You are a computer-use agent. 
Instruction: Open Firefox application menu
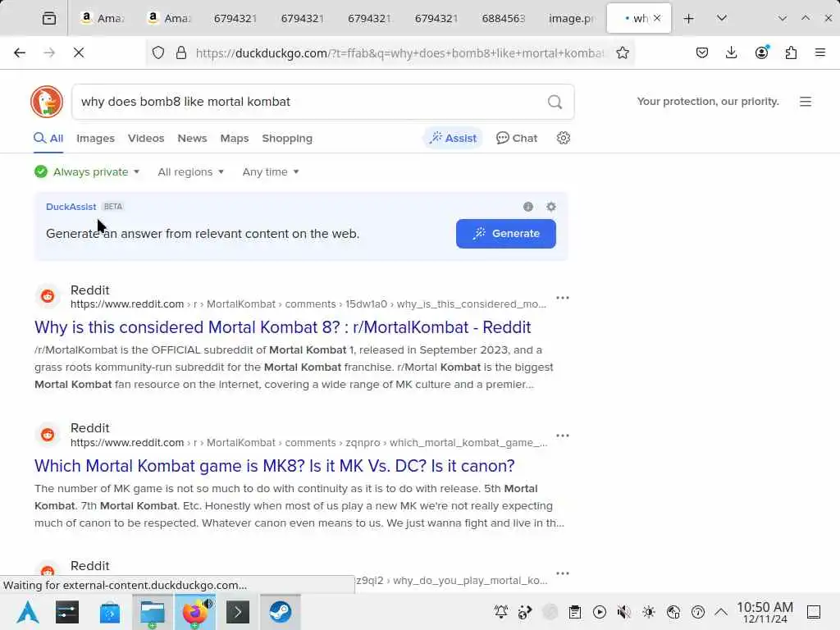point(820,52)
